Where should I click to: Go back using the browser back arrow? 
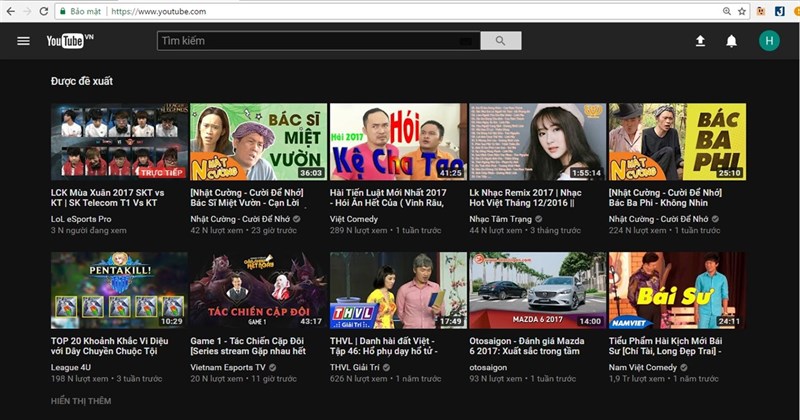tap(9, 11)
